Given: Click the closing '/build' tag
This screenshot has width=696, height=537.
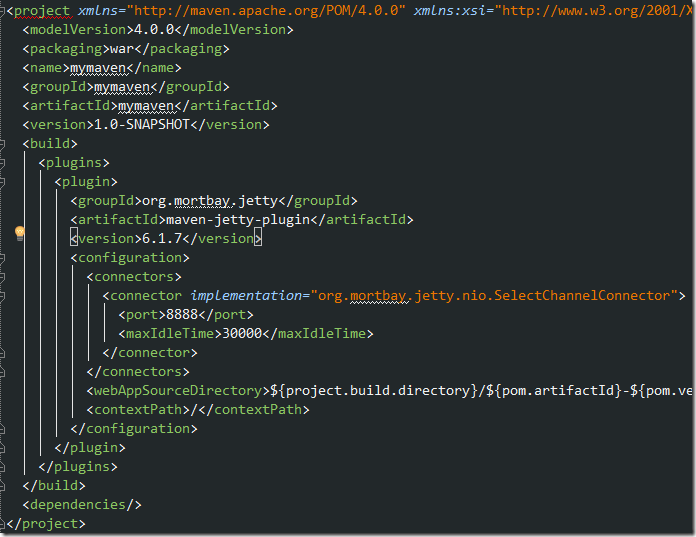Looking at the screenshot, I should tap(54, 486).
